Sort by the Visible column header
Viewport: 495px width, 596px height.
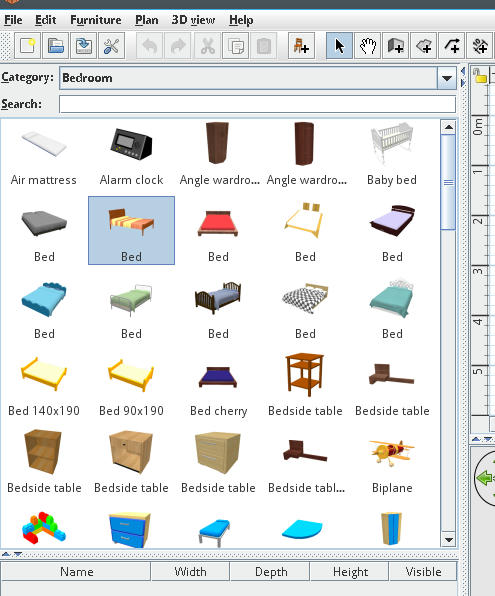pos(423,572)
